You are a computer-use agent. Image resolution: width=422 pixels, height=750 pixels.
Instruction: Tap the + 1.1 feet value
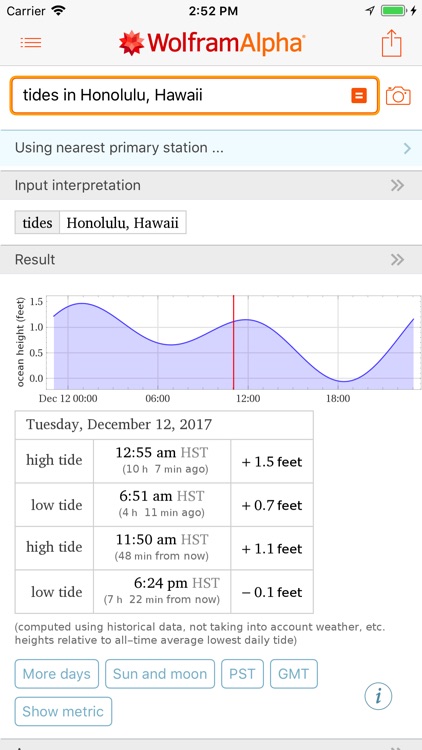click(x=272, y=549)
